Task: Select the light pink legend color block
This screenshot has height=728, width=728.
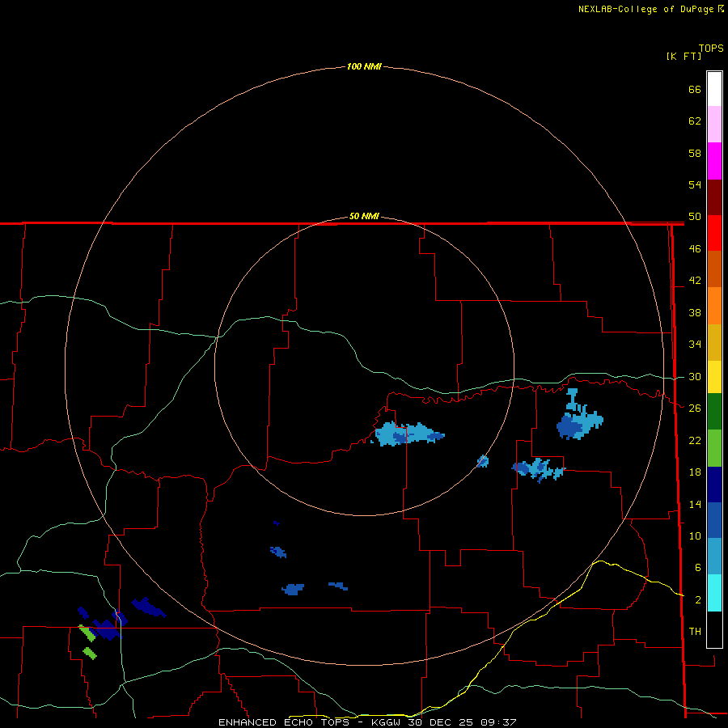Action: [x=714, y=125]
